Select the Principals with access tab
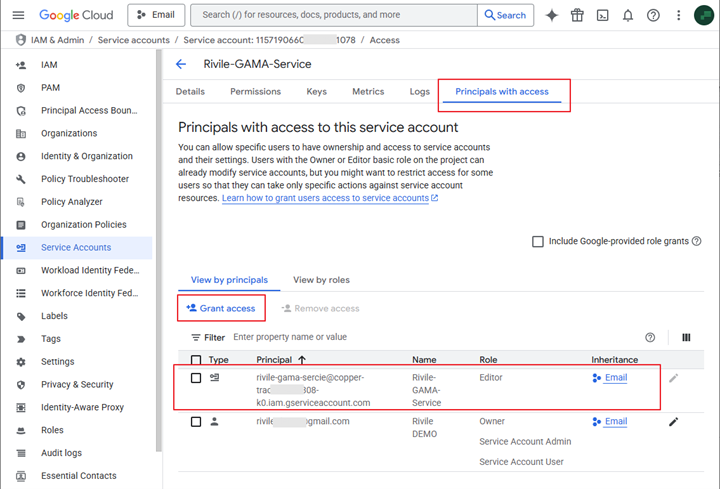Viewport: 720px width, 489px height. [x=502, y=91]
